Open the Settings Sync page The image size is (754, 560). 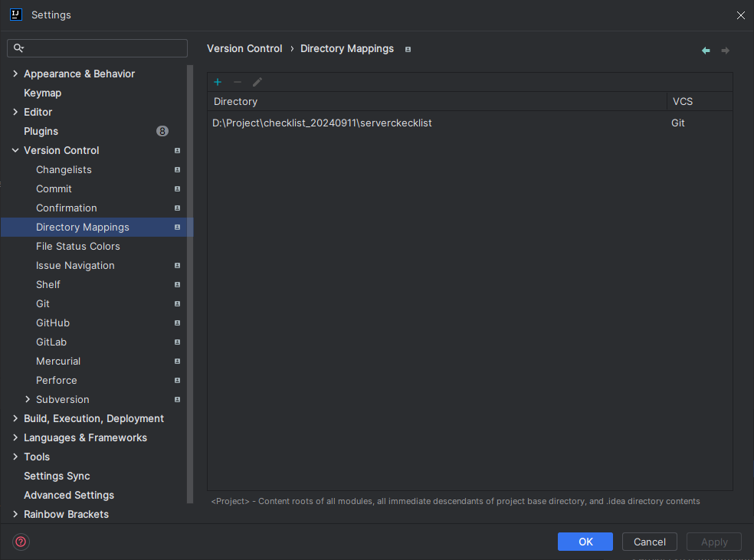[57, 476]
